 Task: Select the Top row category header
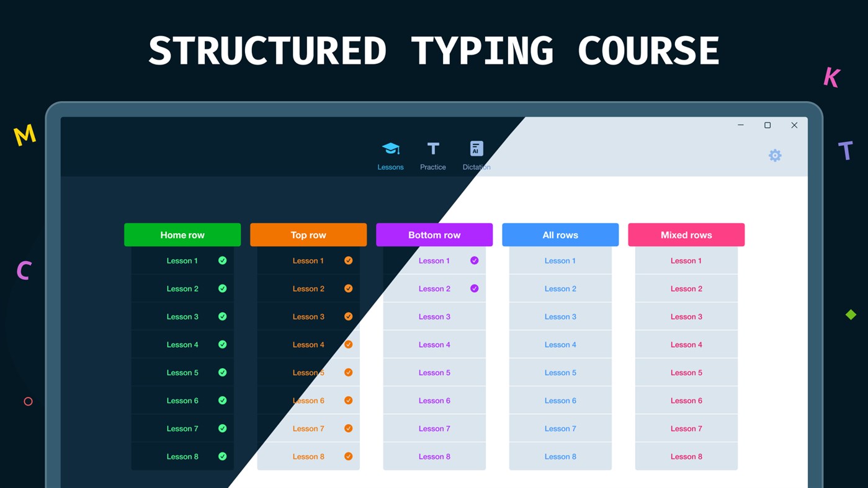click(x=308, y=234)
